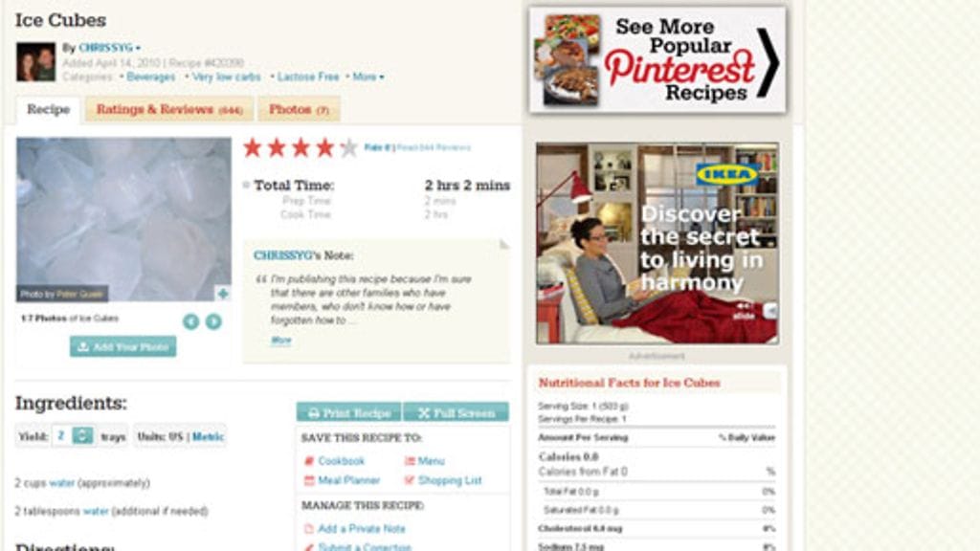Switch to the Photos tab

pos(299,109)
